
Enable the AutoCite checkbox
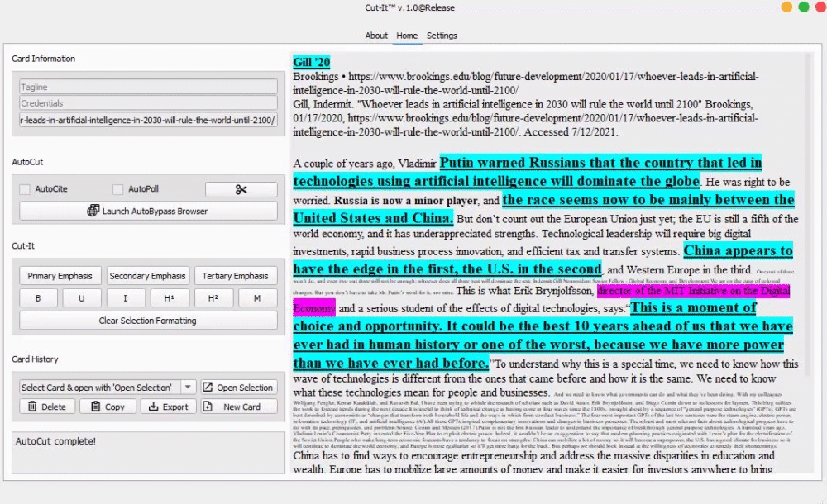(25, 189)
